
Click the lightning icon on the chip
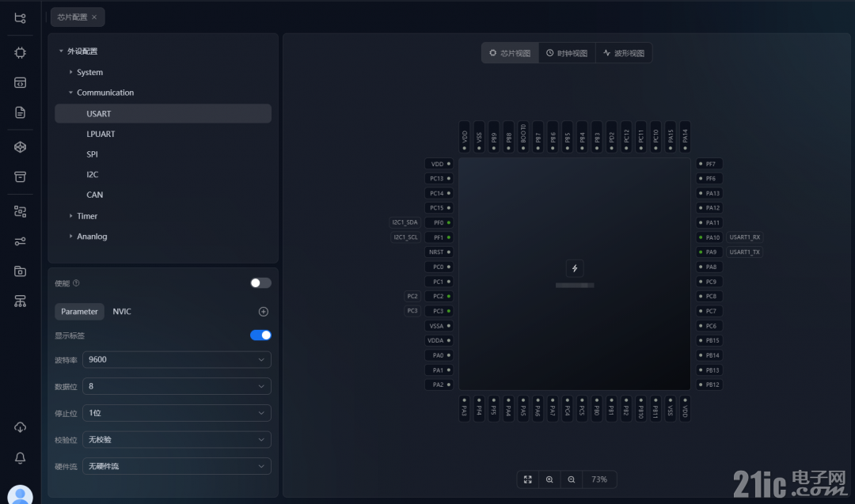point(575,268)
